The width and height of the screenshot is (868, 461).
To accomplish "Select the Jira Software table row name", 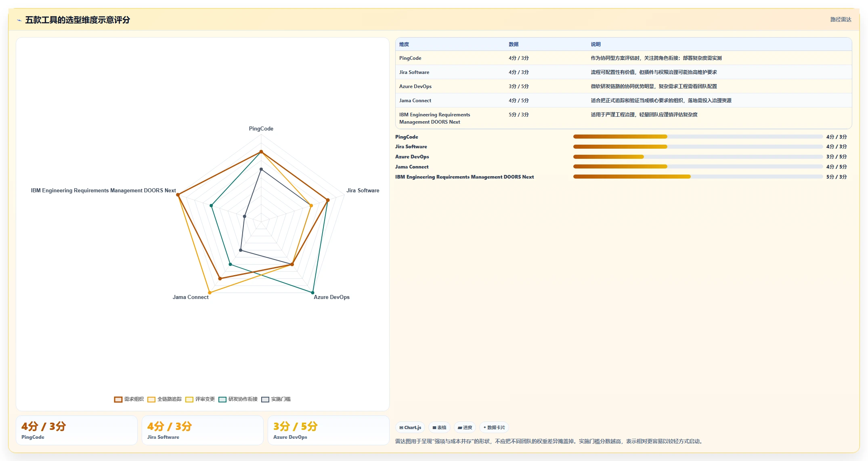I will pos(414,72).
